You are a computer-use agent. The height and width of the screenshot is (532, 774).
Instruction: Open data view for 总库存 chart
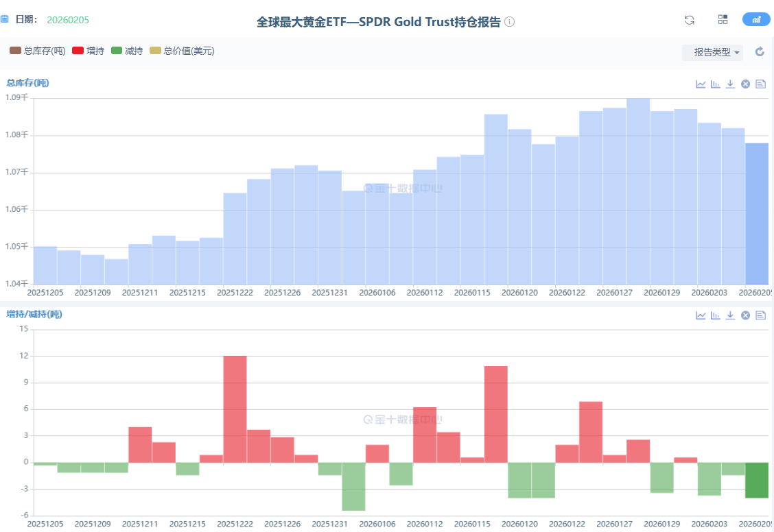[760, 84]
